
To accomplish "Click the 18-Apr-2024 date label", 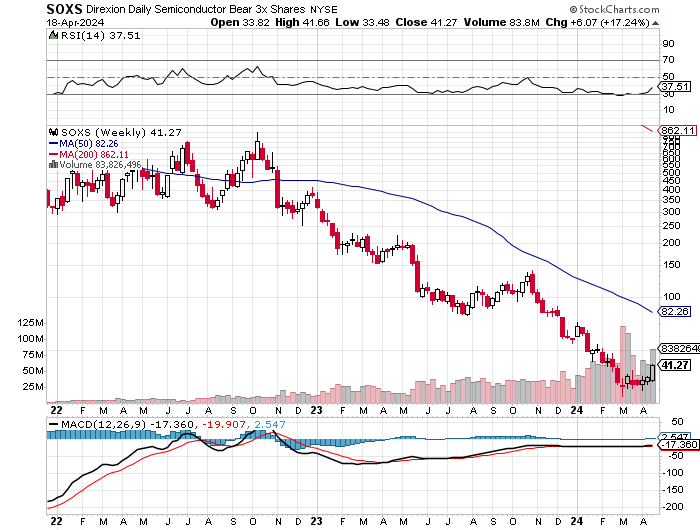I will click(75, 23).
